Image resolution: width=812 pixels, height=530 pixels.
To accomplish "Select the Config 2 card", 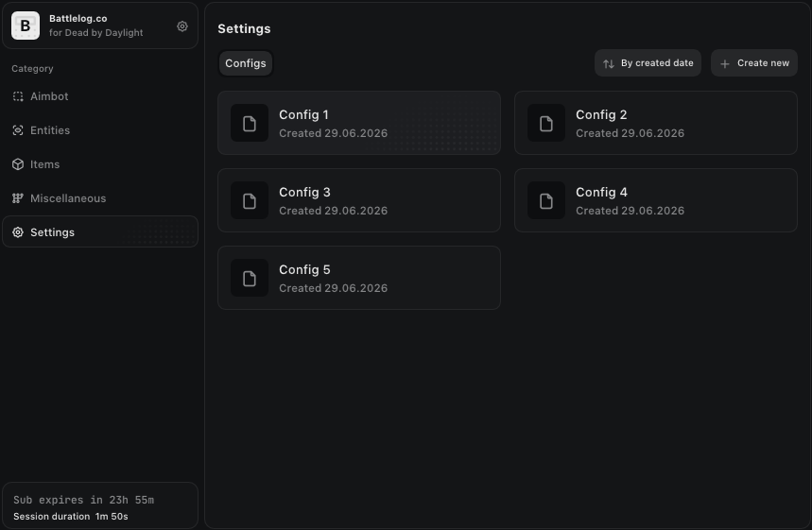I will pos(656,123).
